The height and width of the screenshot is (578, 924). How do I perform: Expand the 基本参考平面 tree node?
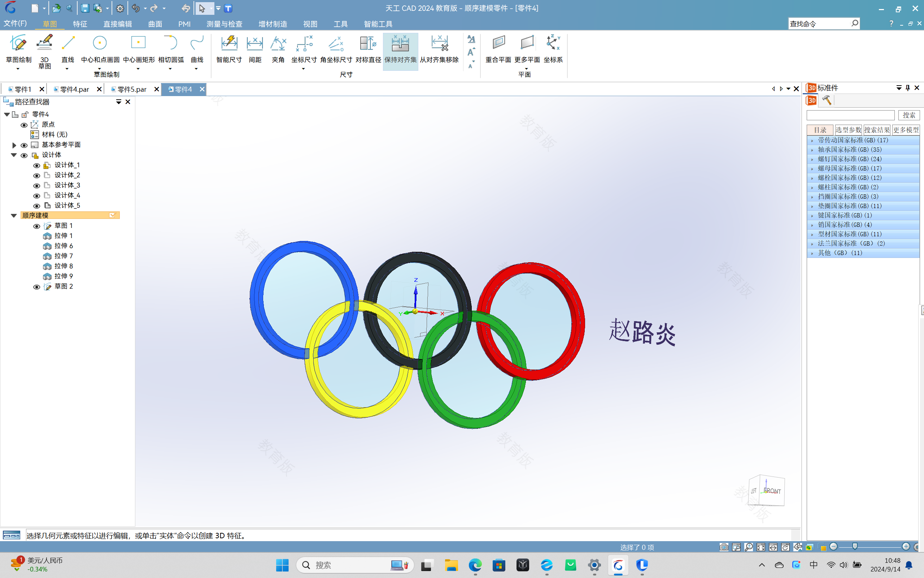tap(14, 145)
